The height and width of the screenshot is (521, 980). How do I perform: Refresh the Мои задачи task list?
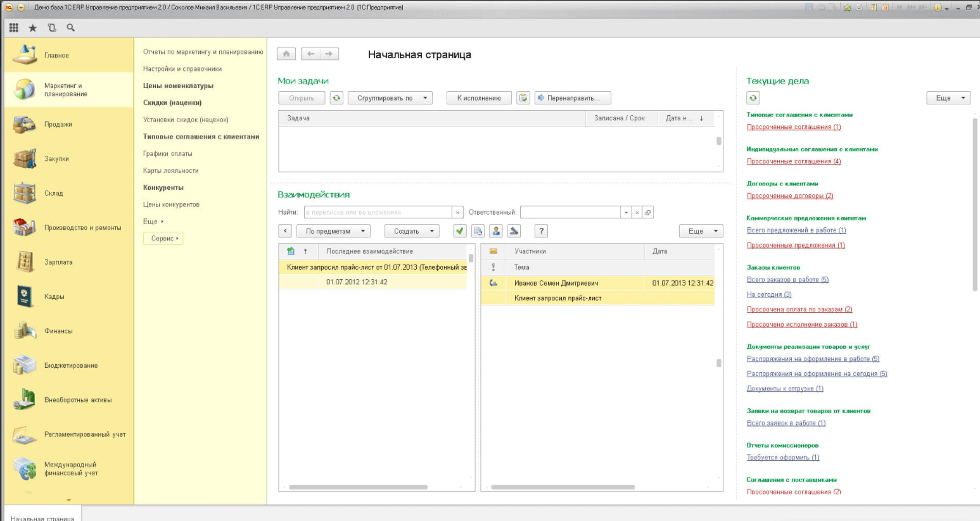pos(336,98)
